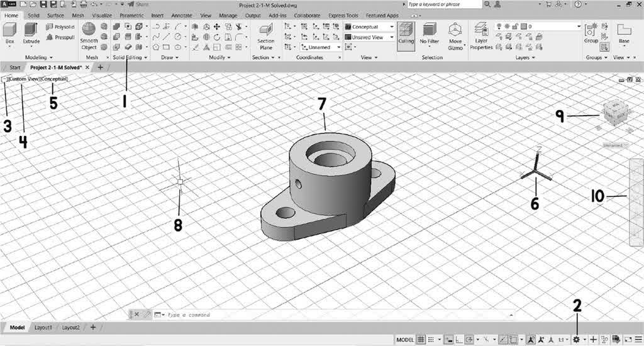Viewport: 644px width, 346px height.
Task: Click the Rotate tool in Modify panel
Action: click(x=216, y=37)
